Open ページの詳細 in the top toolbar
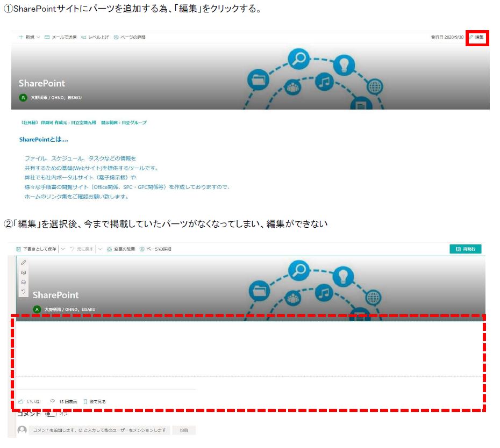This screenshot has height=448, width=500. pos(130,37)
